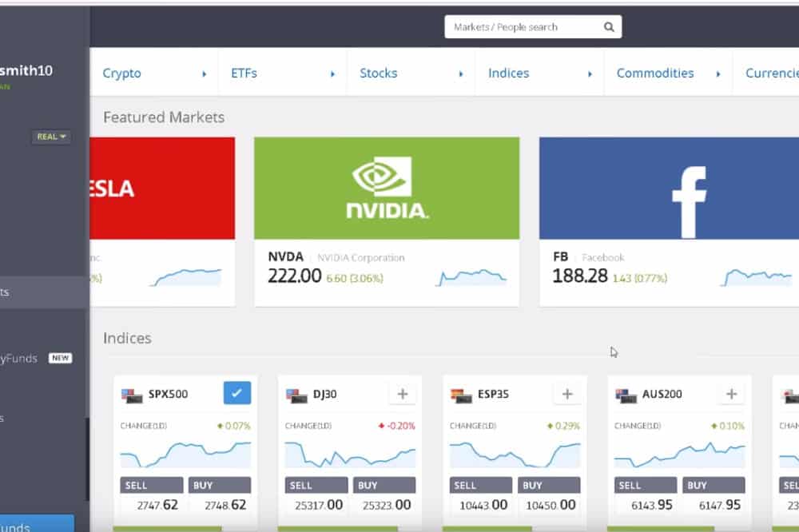This screenshot has width=799, height=532.
Task: Click the DJ30 buy price 25323.00
Action: click(387, 505)
